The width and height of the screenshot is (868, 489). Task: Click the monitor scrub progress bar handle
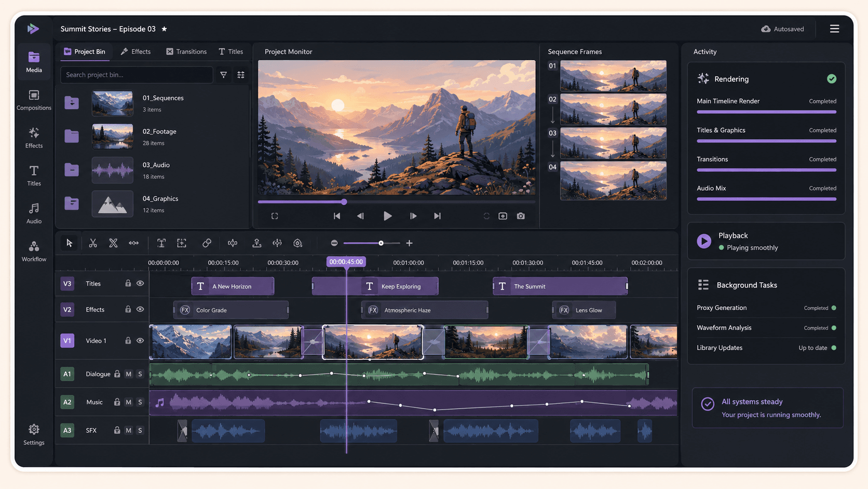pos(344,202)
